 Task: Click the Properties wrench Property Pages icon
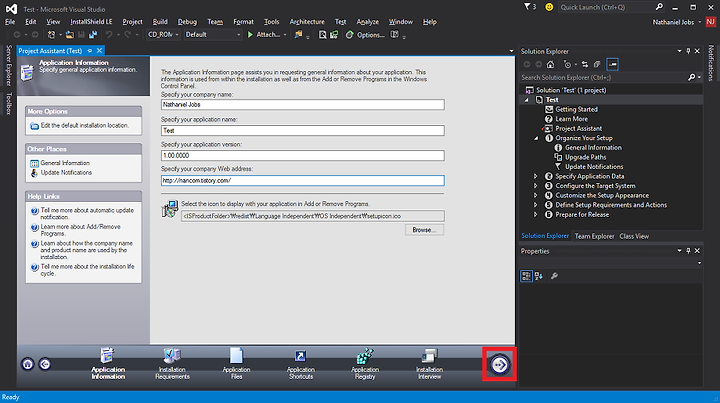[x=554, y=276]
